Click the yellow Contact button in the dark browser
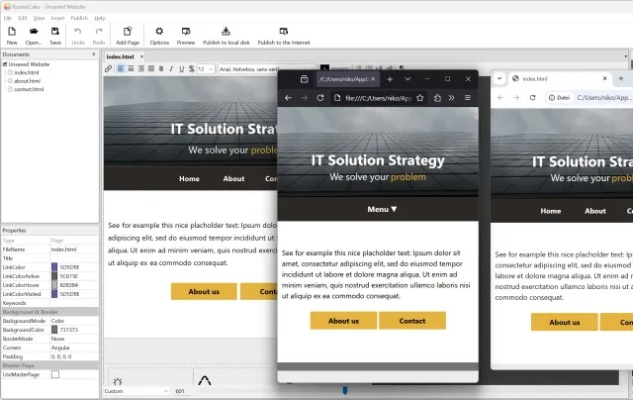 click(x=412, y=321)
